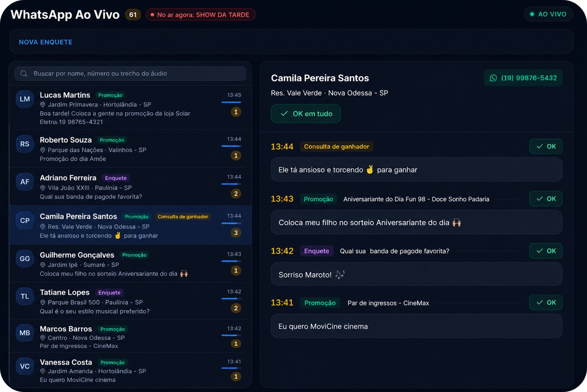Click the LM avatar for Lucas Martins
The image size is (587, 392).
pos(25,99)
